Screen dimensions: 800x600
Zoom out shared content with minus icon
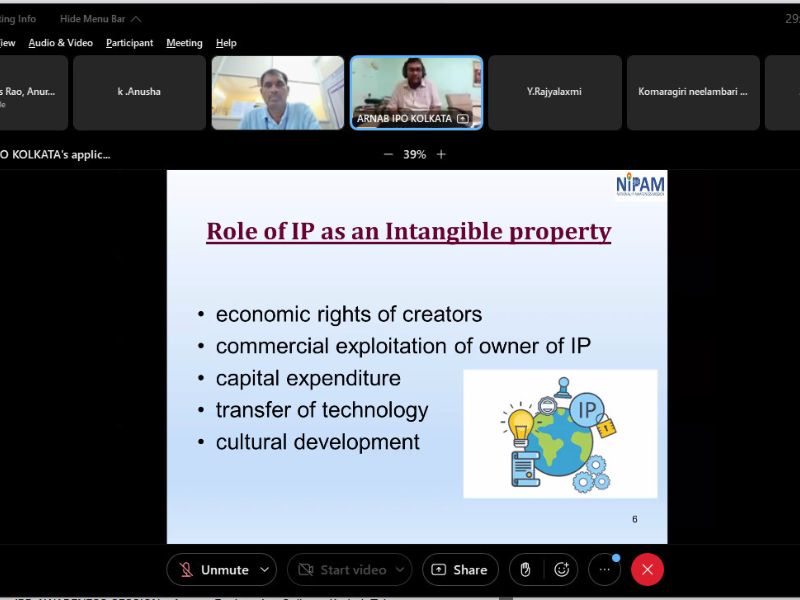tap(388, 154)
